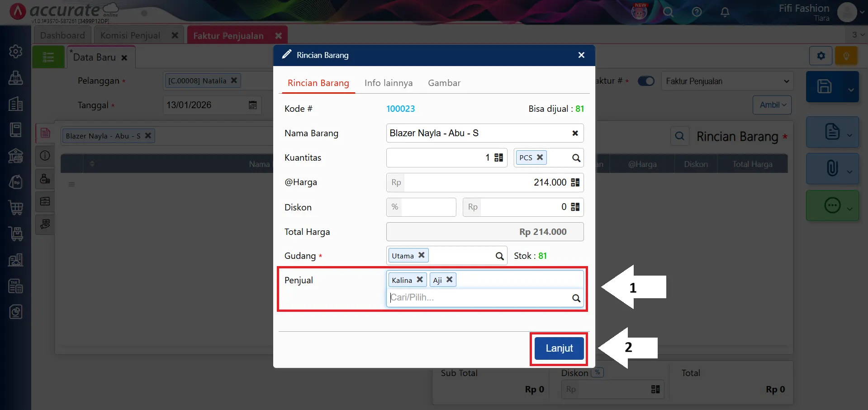
Task: Click the calculator icon in Kuantitas field
Action: click(x=498, y=157)
